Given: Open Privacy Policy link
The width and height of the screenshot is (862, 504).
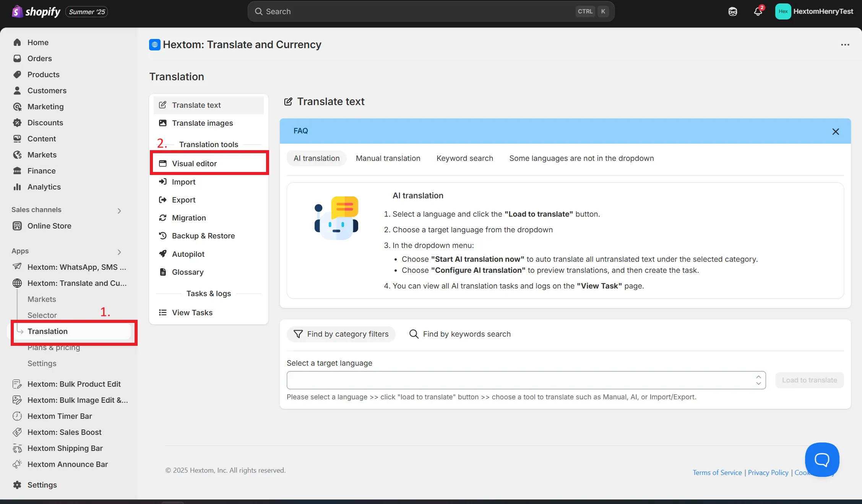Looking at the screenshot, I should 768,473.
